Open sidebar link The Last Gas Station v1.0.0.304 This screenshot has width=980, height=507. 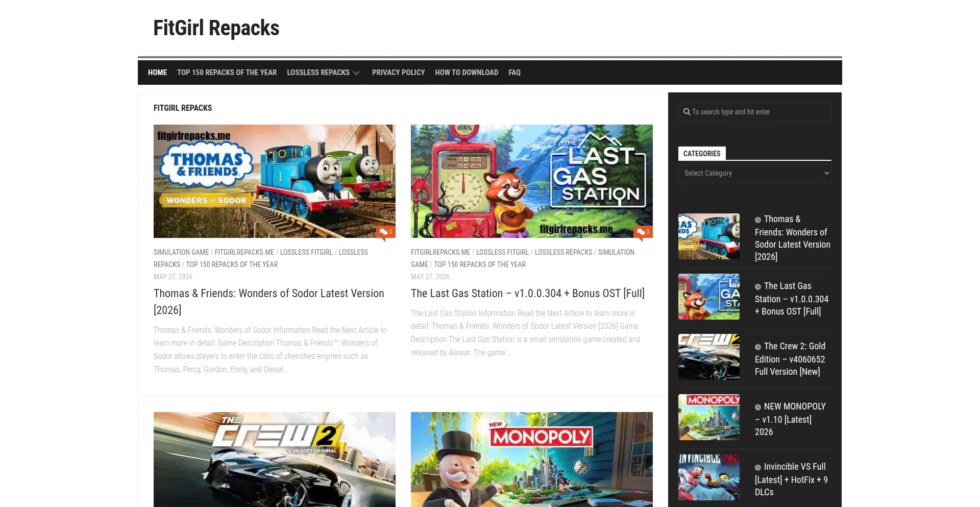pos(792,299)
